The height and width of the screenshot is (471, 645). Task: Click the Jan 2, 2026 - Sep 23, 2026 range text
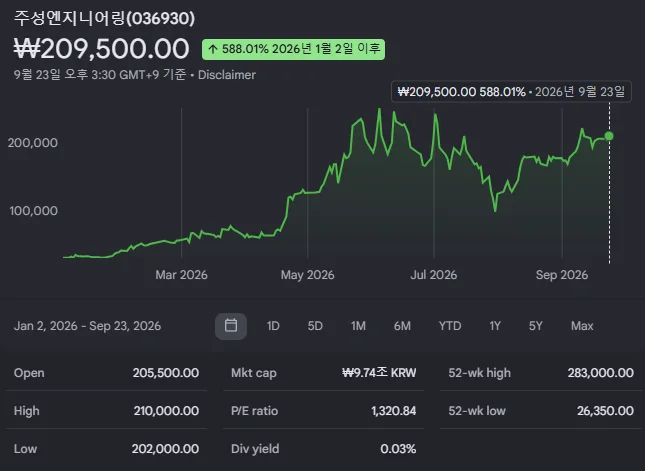87,326
